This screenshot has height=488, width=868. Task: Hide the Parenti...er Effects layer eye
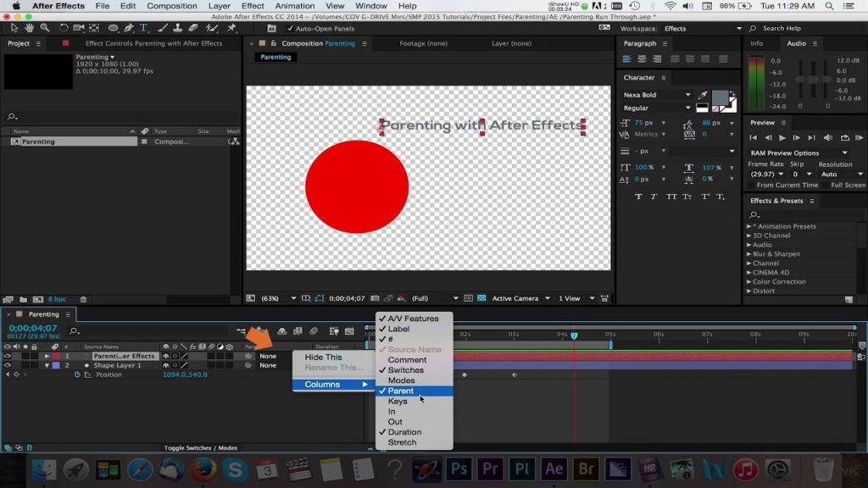click(x=7, y=356)
